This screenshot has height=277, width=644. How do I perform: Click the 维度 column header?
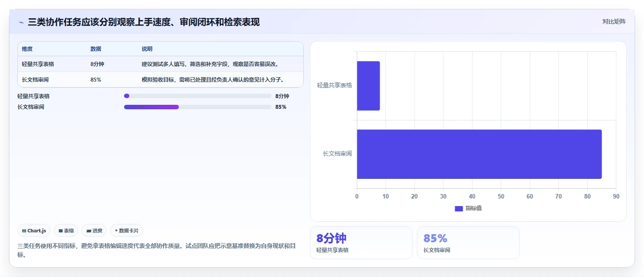tap(27, 49)
